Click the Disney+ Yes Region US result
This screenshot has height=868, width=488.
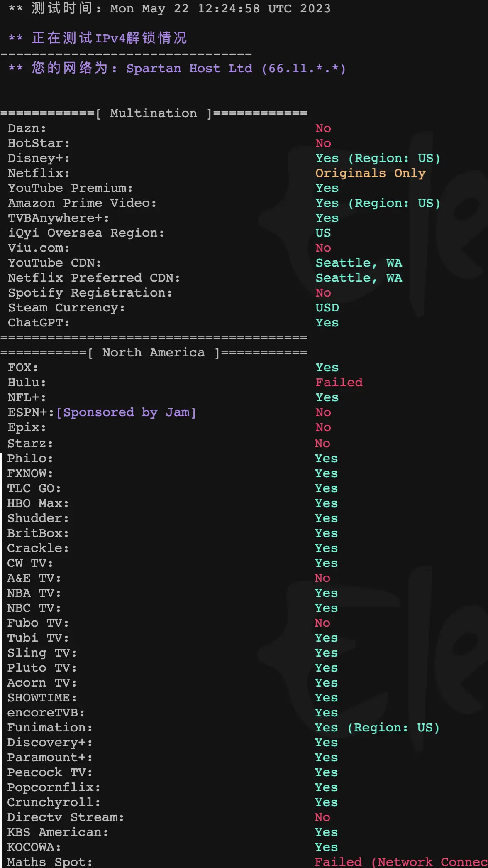(x=377, y=158)
